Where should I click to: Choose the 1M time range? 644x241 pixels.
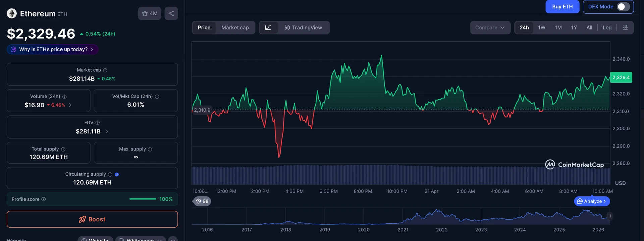click(558, 27)
